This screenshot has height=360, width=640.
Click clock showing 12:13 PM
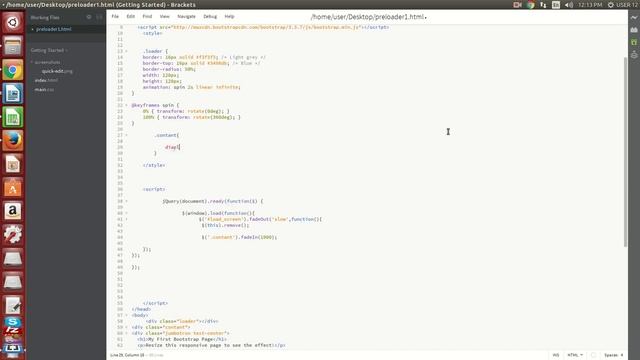tap(590, 5)
